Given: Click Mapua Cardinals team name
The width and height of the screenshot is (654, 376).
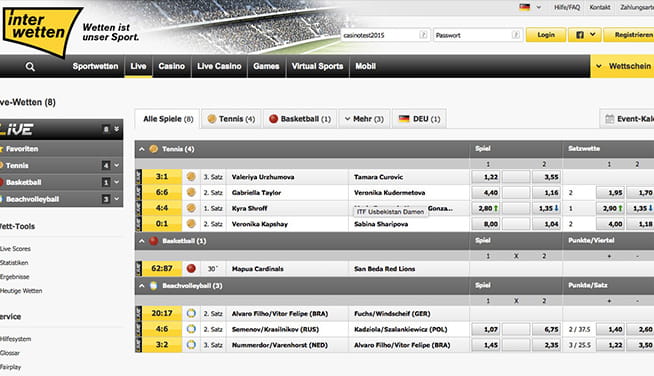Looking at the screenshot, I should click(258, 269).
